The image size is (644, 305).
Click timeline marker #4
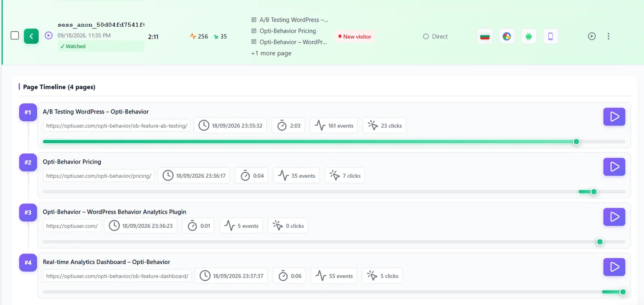click(28, 262)
